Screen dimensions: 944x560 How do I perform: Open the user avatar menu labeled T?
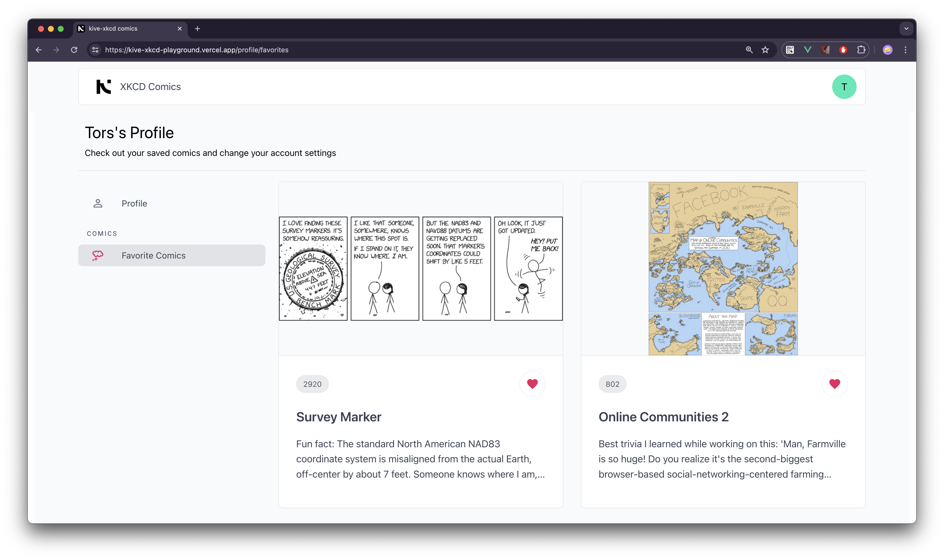point(844,87)
